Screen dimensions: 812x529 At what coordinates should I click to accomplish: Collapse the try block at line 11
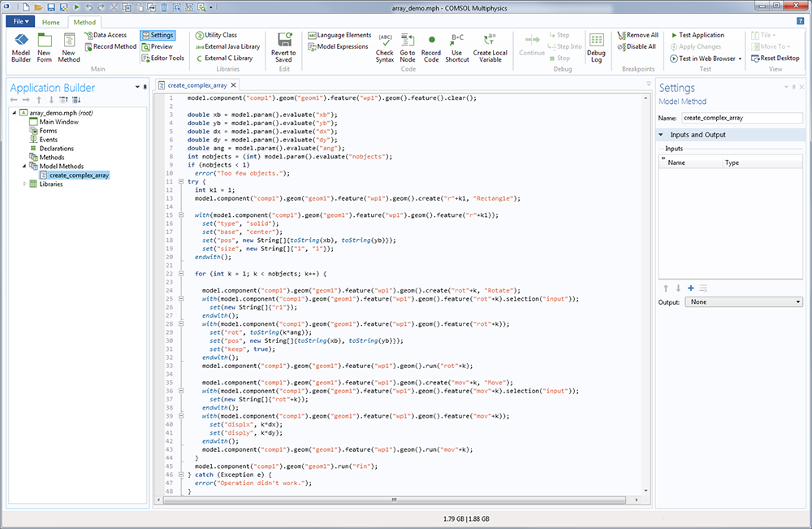[181, 182]
